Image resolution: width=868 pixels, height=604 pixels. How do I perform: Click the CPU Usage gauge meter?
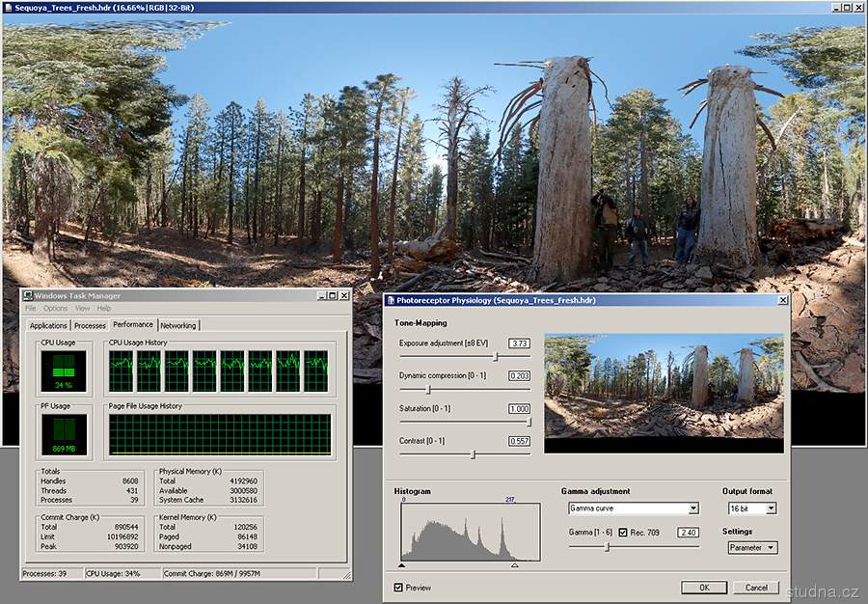pyautogui.click(x=64, y=371)
